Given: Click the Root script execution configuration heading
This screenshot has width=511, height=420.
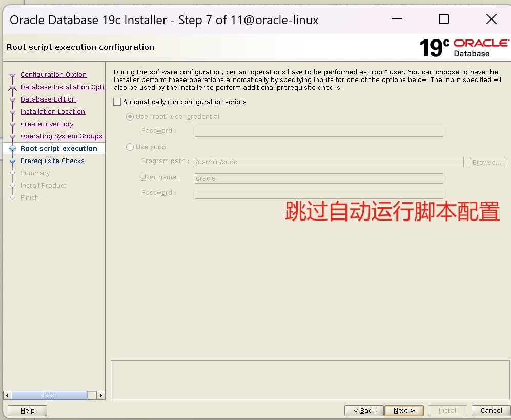Looking at the screenshot, I should tap(80, 47).
